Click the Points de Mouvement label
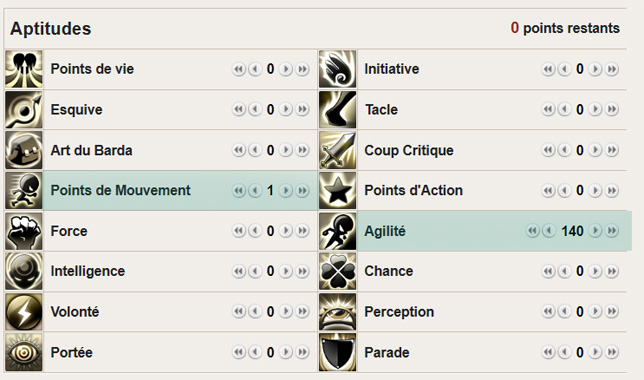This screenshot has height=380, width=644. click(120, 191)
